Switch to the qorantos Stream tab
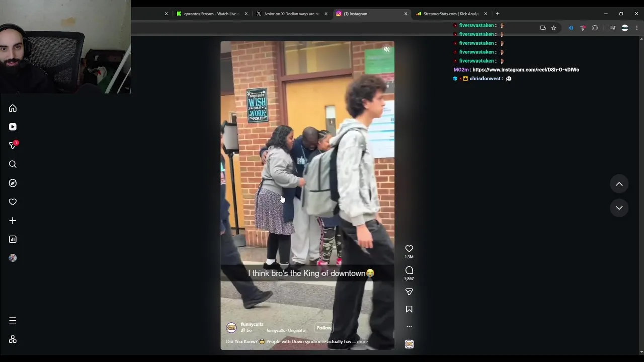The width and height of the screenshot is (644, 362). 211,14
